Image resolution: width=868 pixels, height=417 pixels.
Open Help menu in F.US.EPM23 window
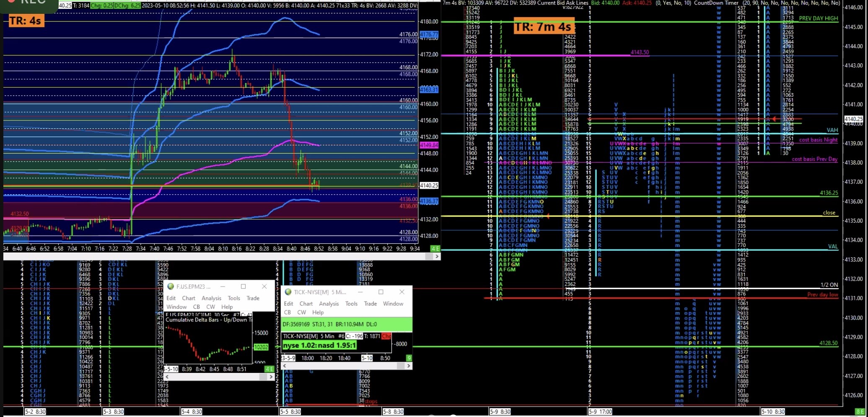click(x=227, y=307)
